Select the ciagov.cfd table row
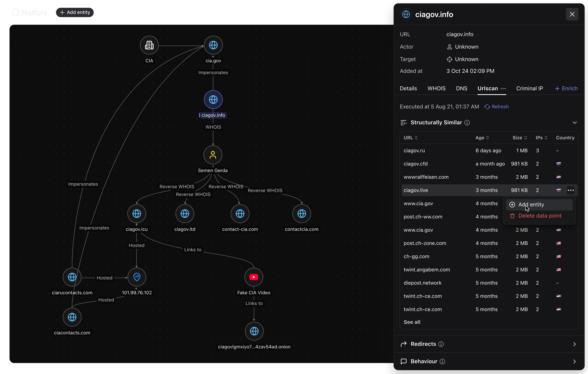Screen dimensions: 588x374 [489, 164]
